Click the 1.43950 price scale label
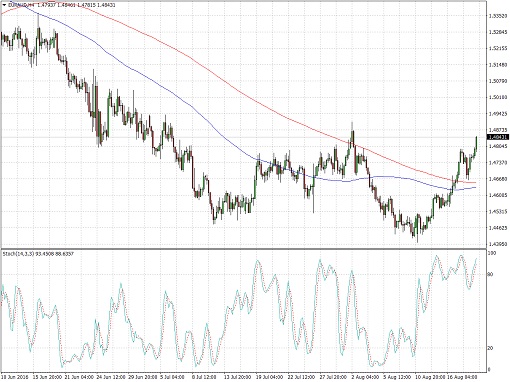 [x=498, y=244]
